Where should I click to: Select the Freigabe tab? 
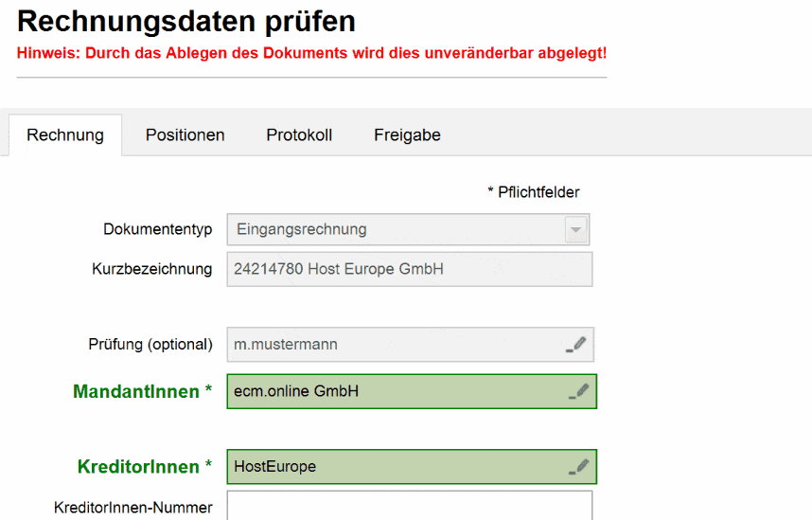[407, 134]
